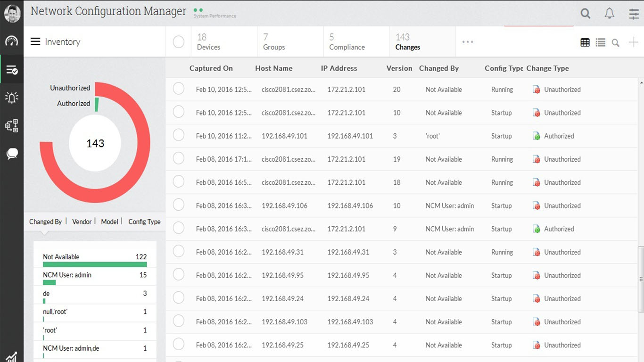Expand the hamburger menu beside Inventory

pyautogui.click(x=35, y=41)
